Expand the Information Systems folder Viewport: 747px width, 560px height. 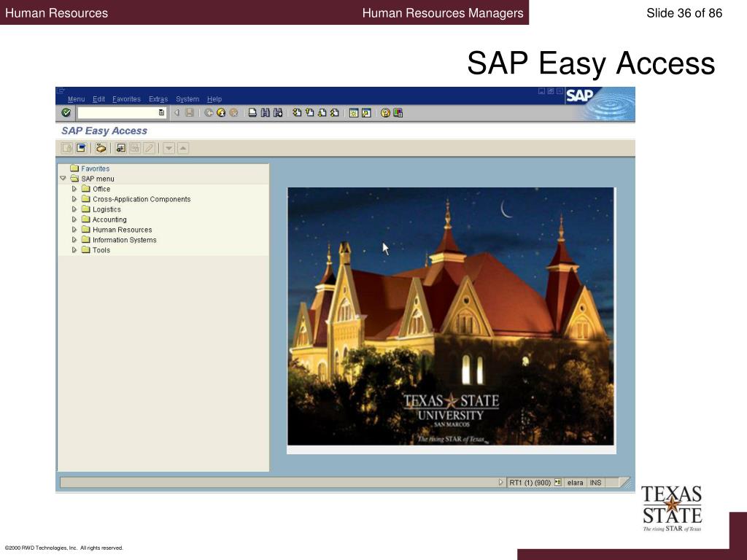(x=74, y=240)
